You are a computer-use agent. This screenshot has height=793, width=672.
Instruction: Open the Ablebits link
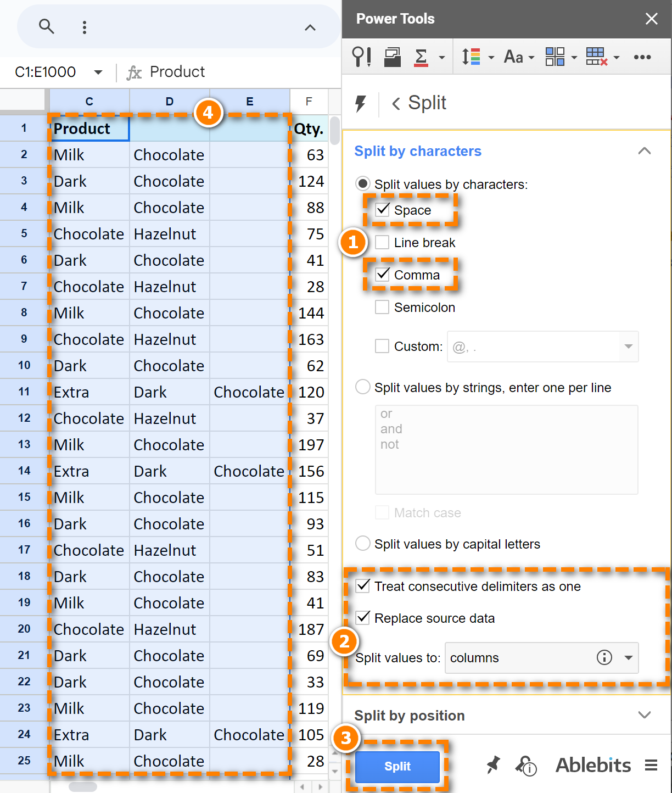tap(593, 765)
